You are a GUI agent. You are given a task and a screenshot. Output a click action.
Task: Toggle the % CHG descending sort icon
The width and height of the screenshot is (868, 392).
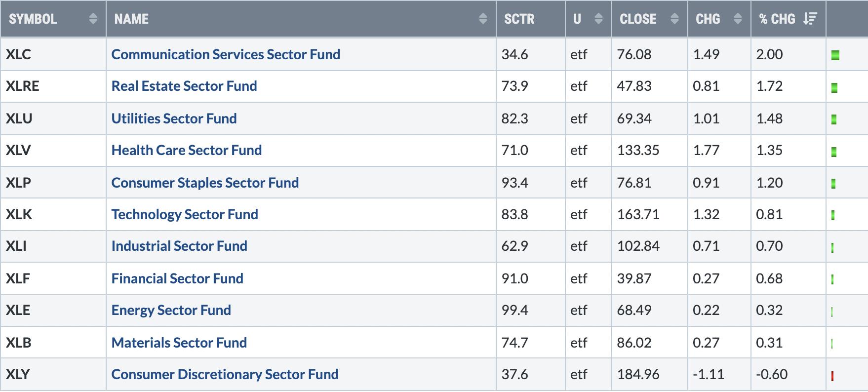[810, 19]
